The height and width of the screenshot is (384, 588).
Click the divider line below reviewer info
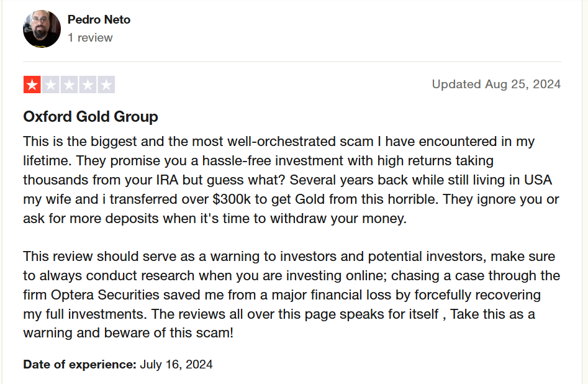292,62
